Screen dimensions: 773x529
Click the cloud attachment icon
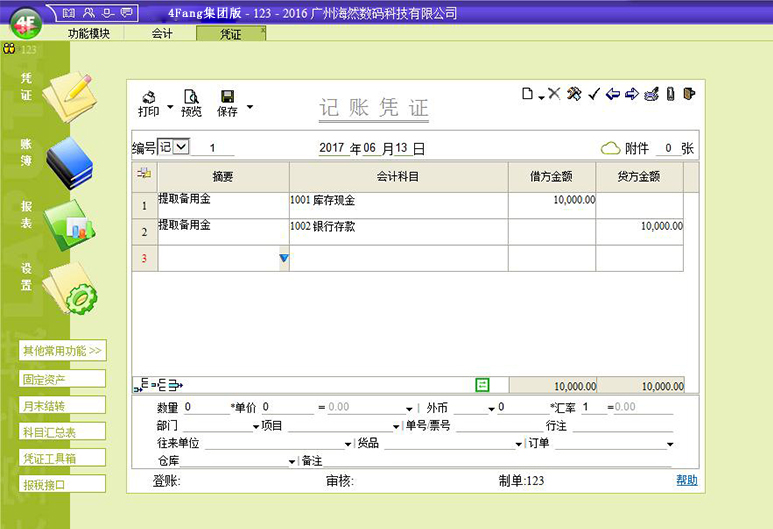pyautogui.click(x=610, y=148)
